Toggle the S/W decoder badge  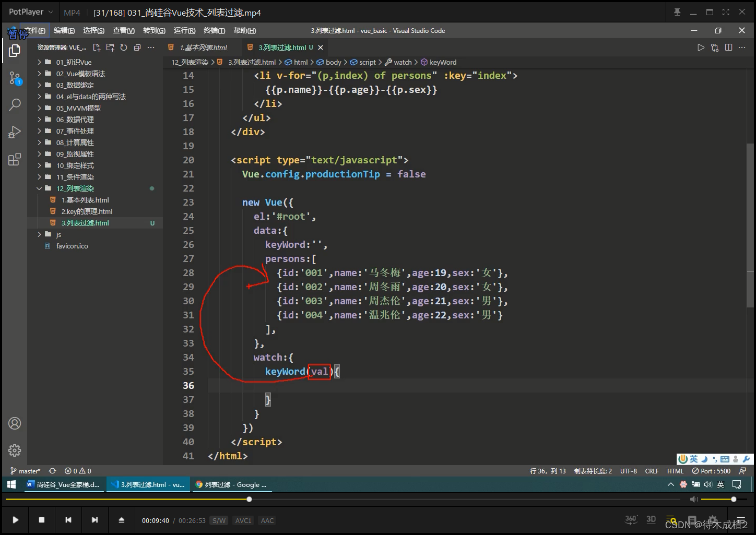(219, 520)
